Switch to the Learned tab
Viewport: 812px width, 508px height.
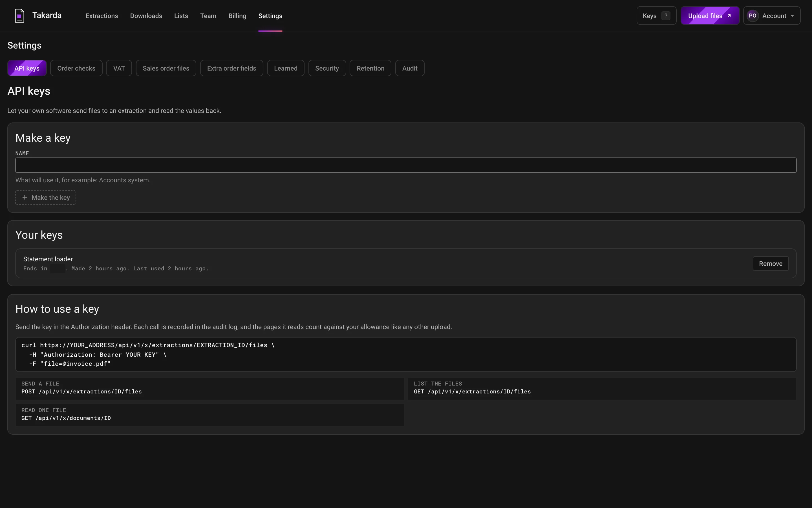pos(286,68)
